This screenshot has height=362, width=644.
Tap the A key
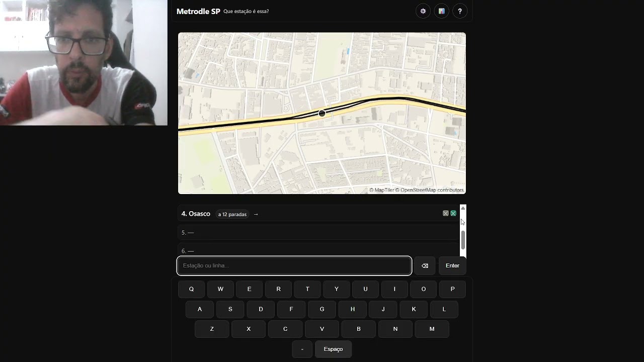coord(200,309)
